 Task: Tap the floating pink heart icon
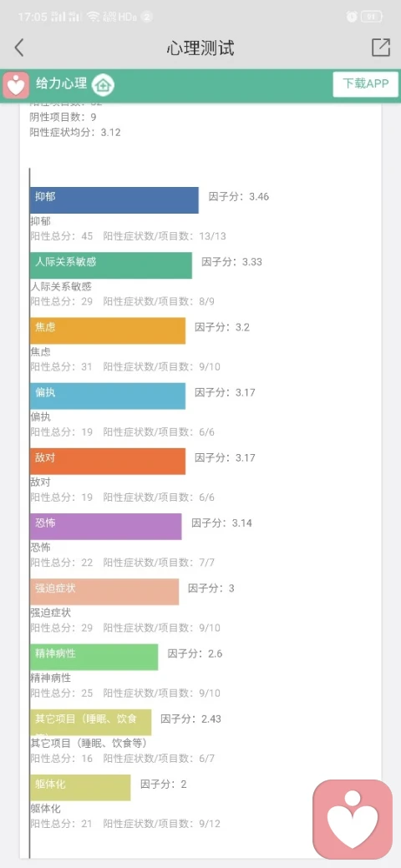pos(353,819)
